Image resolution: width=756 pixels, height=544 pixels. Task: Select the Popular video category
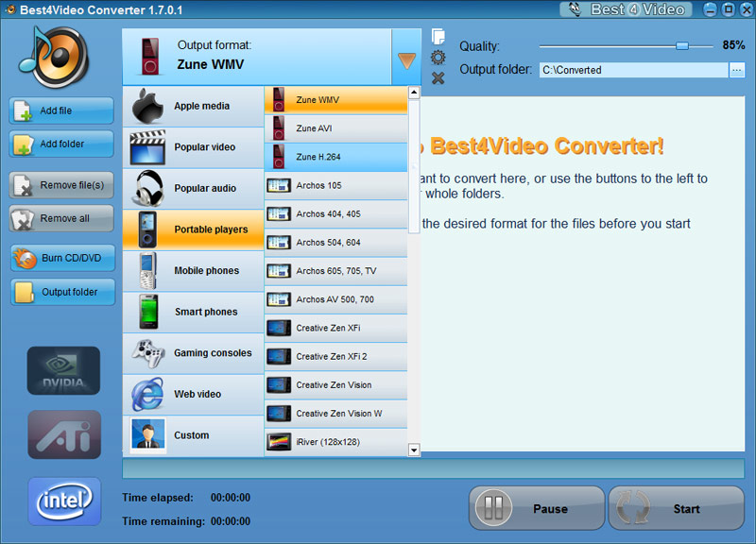[194, 147]
